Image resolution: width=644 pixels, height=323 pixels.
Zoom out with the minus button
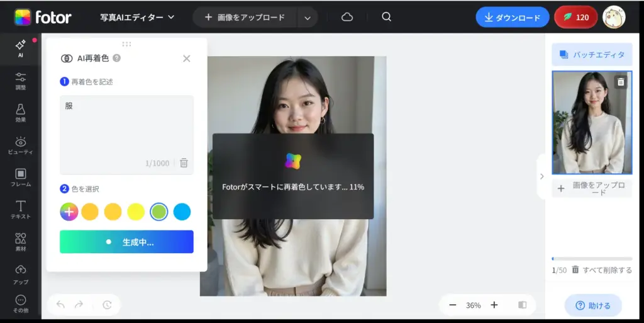click(x=453, y=305)
